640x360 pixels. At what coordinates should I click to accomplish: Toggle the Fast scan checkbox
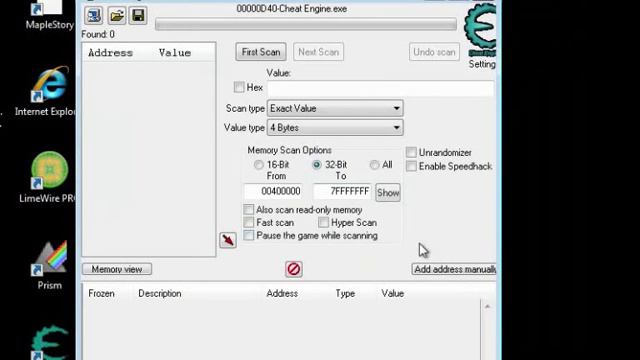[x=248, y=222]
